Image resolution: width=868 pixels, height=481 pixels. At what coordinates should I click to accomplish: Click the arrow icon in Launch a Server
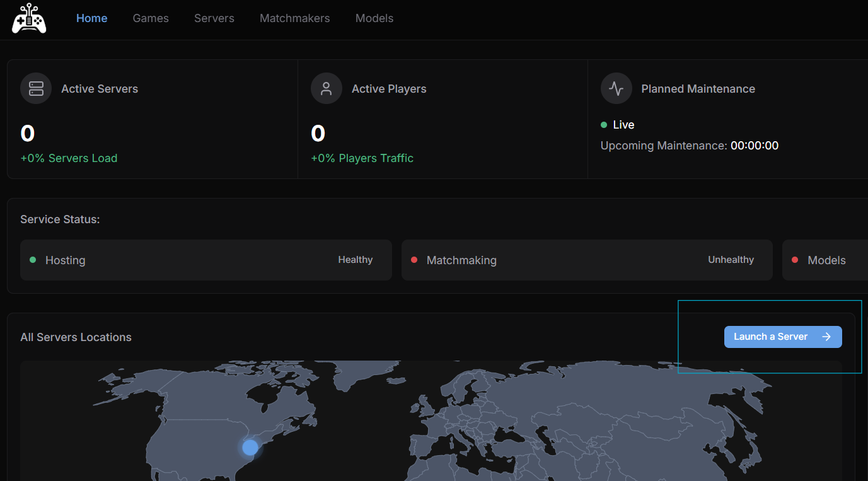(x=826, y=337)
